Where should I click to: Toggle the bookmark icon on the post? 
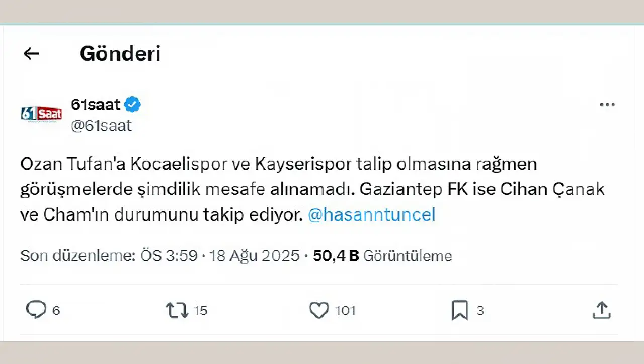(x=460, y=310)
